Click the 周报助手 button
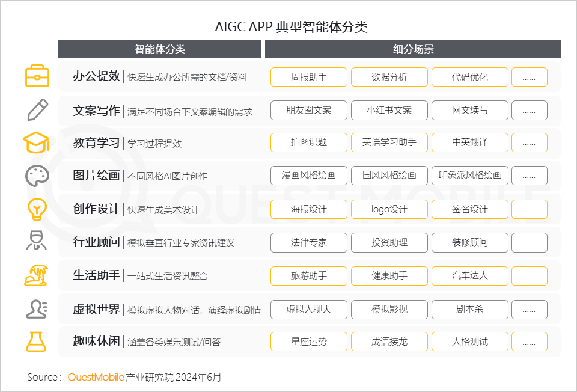 coord(308,77)
